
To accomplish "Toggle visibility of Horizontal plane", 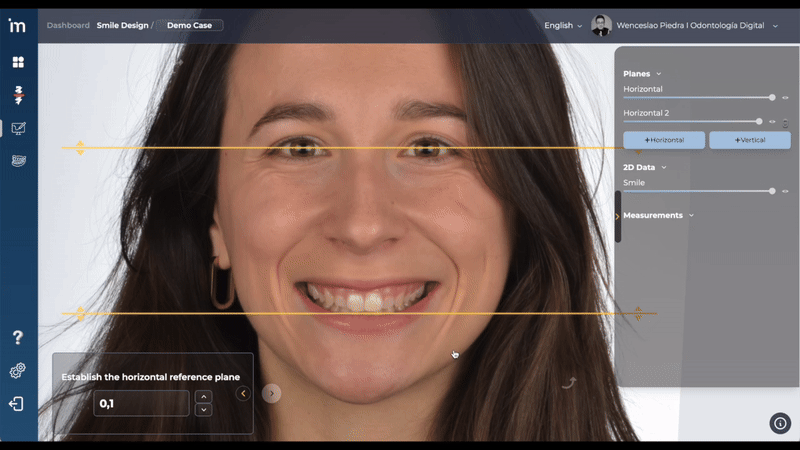I will pyautogui.click(x=785, y=97).
